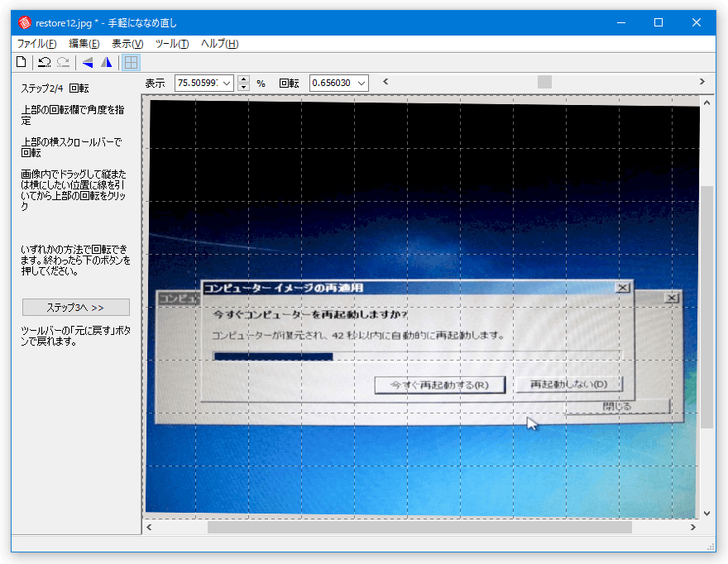Click the 今すぐ再起動する(R) button in photo

click(x=439, y=385)
